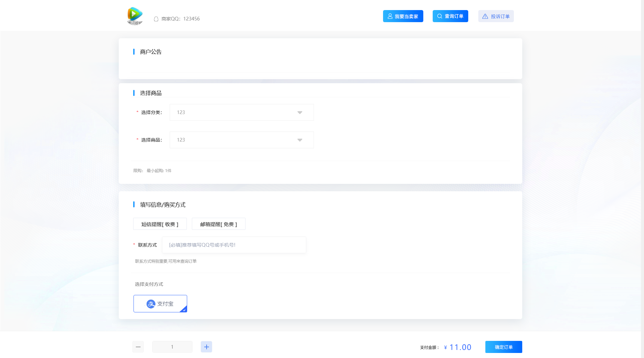644x358 pixels.
Task: Expand the 选择商品 product dropdown
Action: pos(242,140)
